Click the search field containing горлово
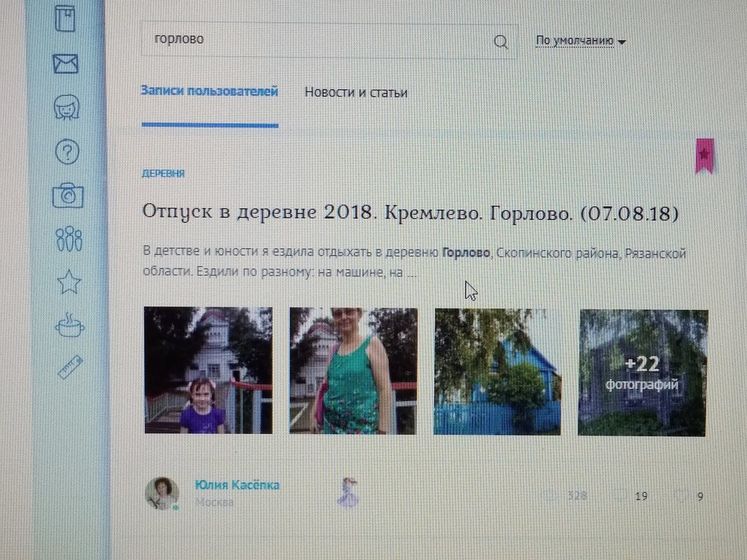 (330, 41)
